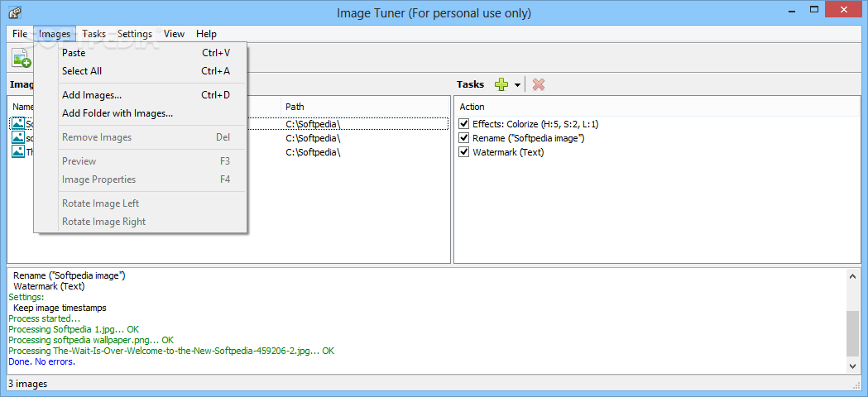Screen dimensions: 868x397
Task: Click the image icon of the first list row
Action: point(18,123)
